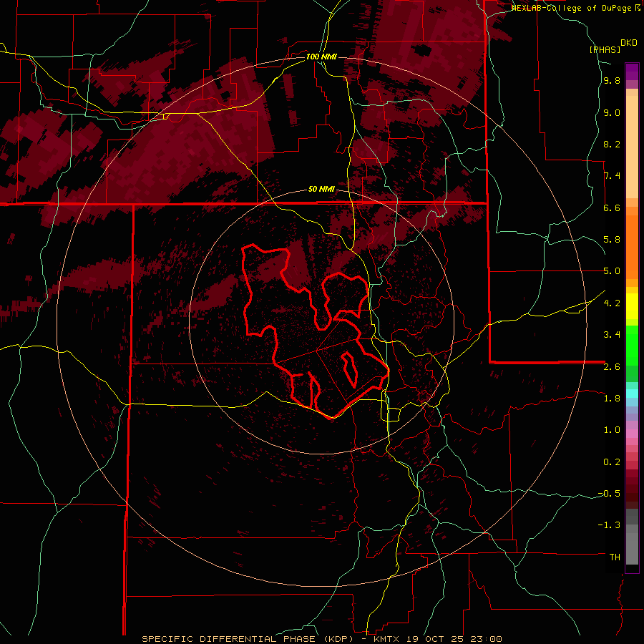
Task: Click the 1.8 value on the scale
Action: [x=612, y=399]
